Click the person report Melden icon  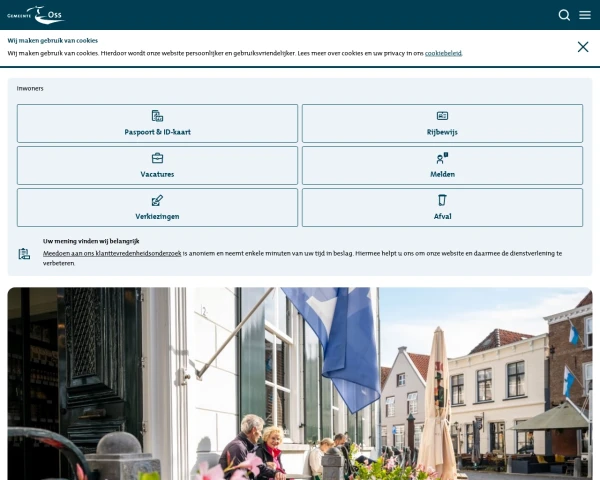click(442, 158)
